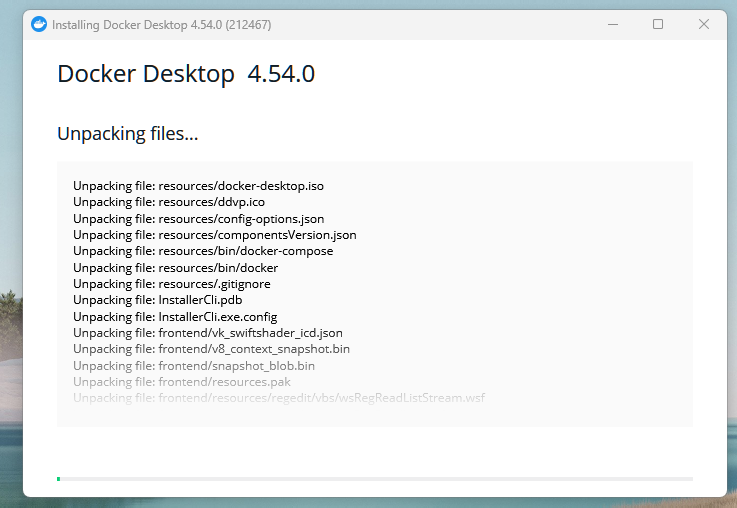Click the config-options.json log entry
Screen dimensions: 737x508
point(198,218)
